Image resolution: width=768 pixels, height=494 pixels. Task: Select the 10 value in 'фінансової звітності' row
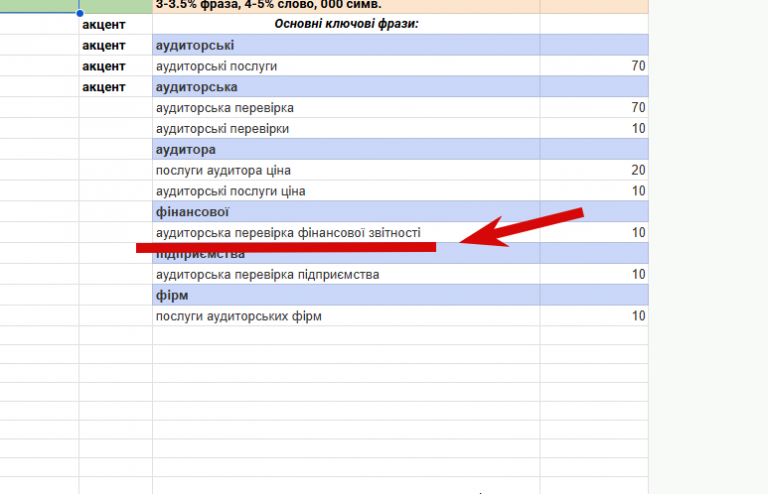[594, 232]
